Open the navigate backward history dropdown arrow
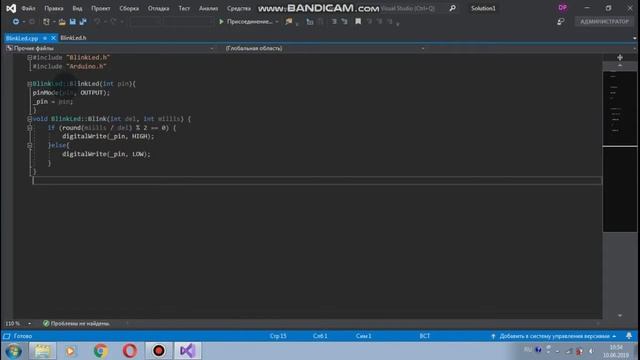This screenshot has height=360, width=640. coord(24,22)
